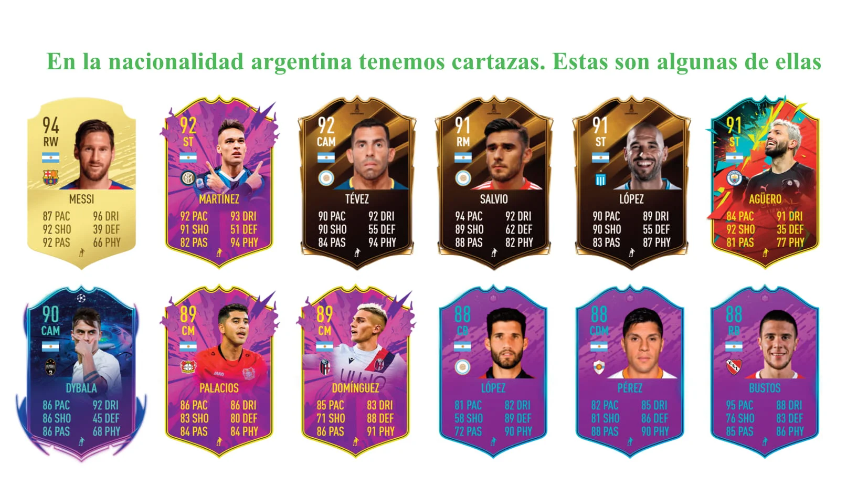This screenshot has width=868, height=496.
Task: Click the Bayer Leverkusen badge on Palacios' card
Action: pyautogui.click(x=188, y=366)
